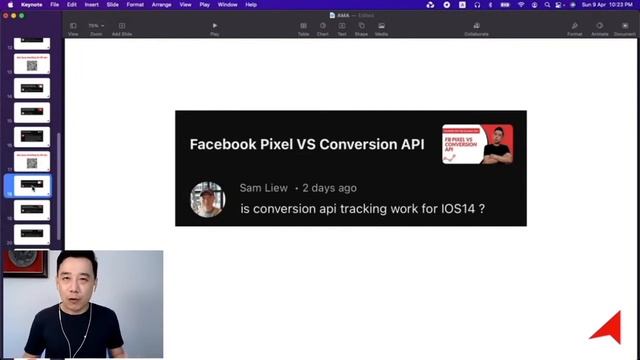The image size is (640, 360).
Task: Open the Apple menu
Action: [x=10, y=5]
